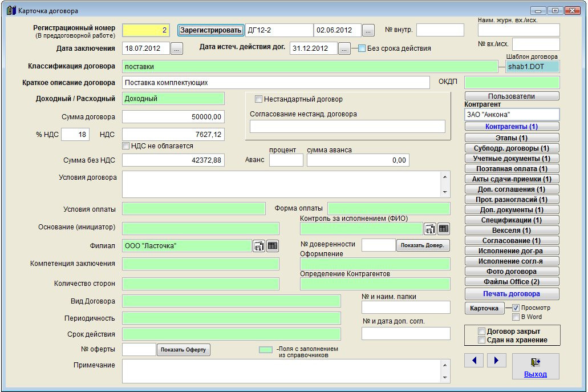This screenshot has height=392, width=588.
Task: Open the date picker for Дата заключения
Action: pyautogui.click(x=177, y=49)
